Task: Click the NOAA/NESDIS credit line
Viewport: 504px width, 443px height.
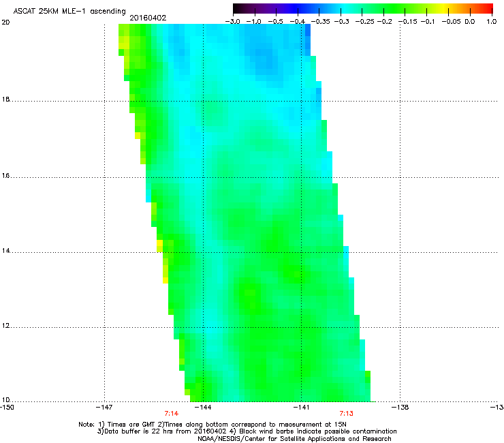Action: [x=294, y=439]
